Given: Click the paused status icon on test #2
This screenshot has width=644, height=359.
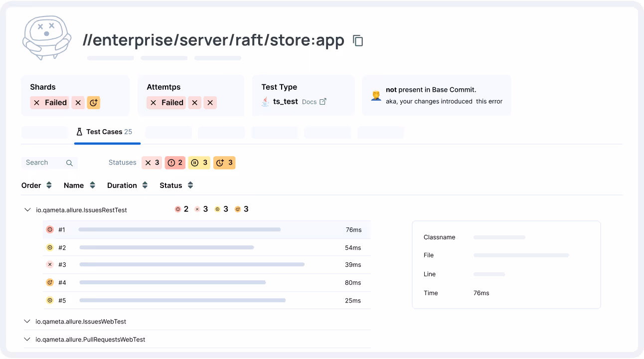Looking at the screenshot, I should coord(49,247).
